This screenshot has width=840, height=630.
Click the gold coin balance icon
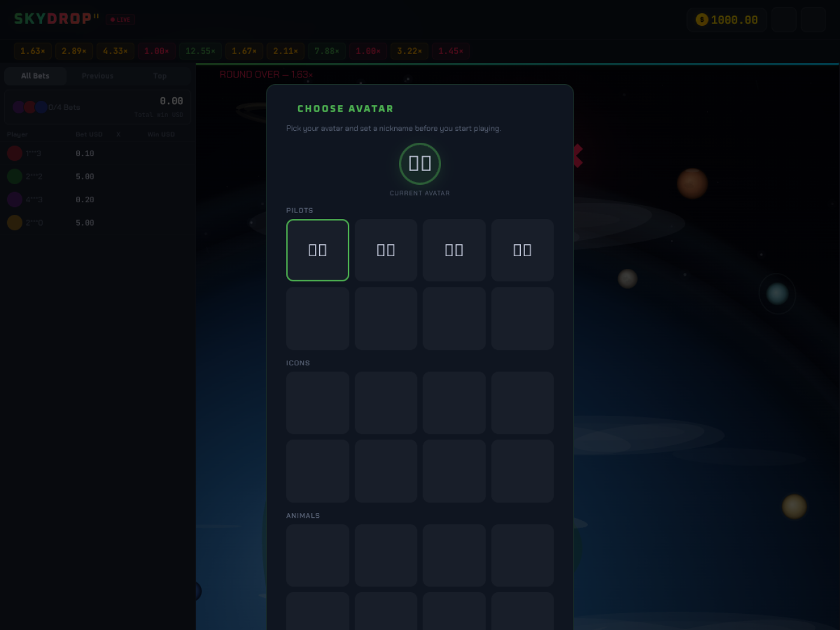click(x=701, y=20)
